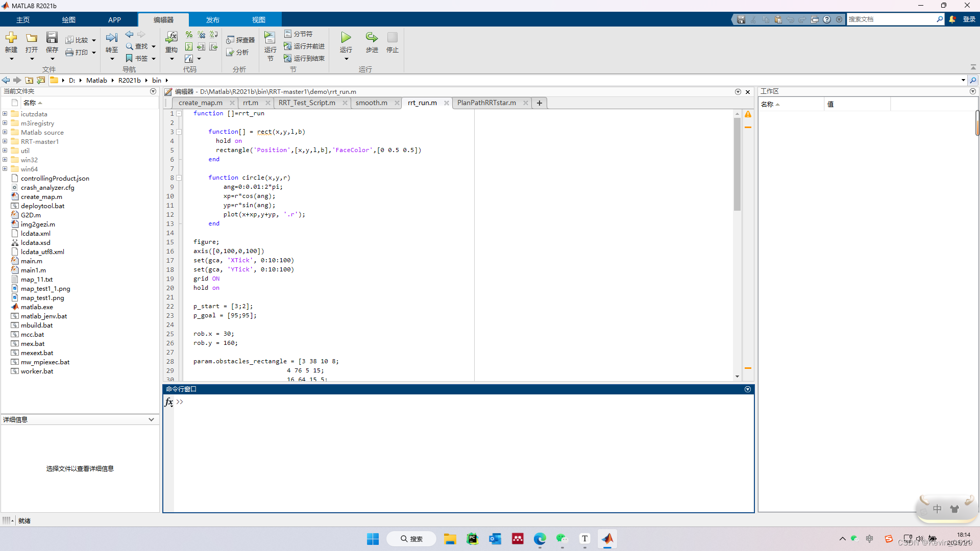The width and height of the screenshot is (980, 551).
Task: Switch to the Plots (绘图) tab
Action: click(x=69, y=20)
